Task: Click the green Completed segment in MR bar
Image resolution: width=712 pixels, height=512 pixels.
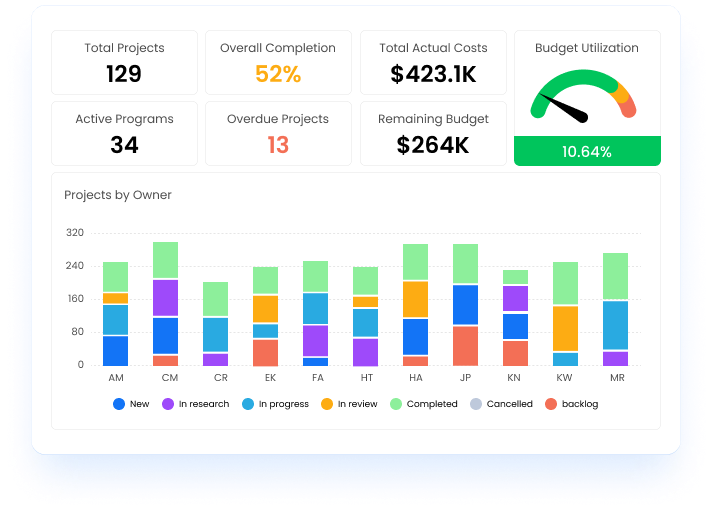Action: pyautogui.click(x=615, y=276)
